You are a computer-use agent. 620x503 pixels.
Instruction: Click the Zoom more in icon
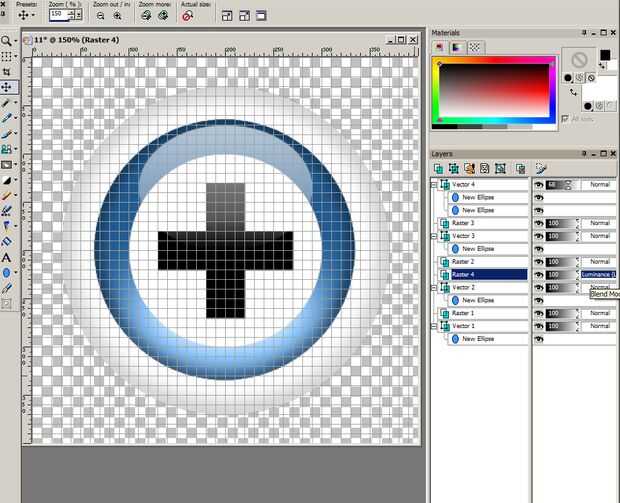pyautogui.click(x=163, y=16)
